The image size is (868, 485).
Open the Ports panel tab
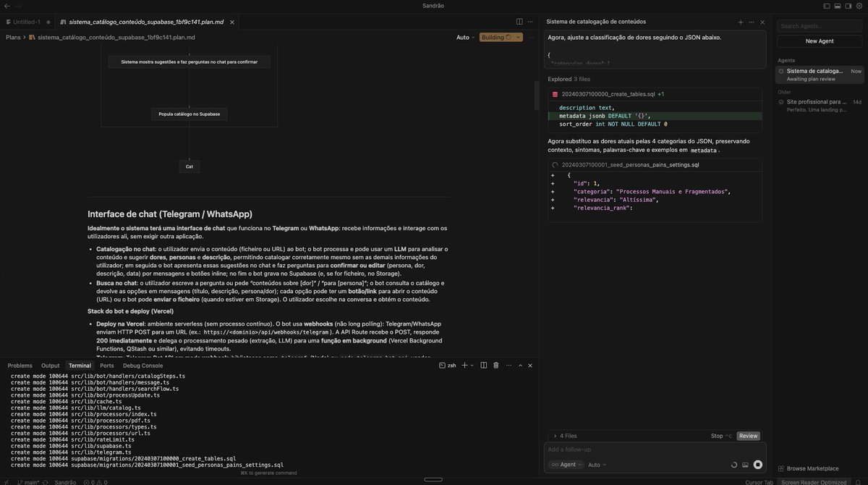pyautogui.click(x=107, y=366)
